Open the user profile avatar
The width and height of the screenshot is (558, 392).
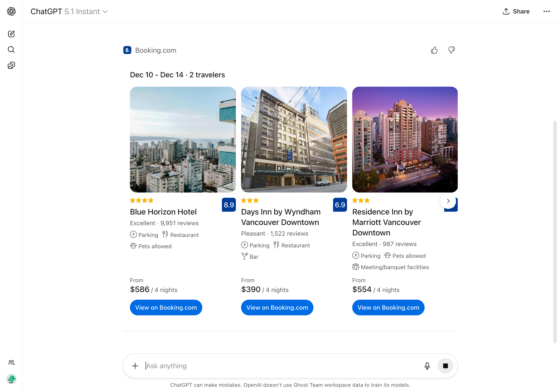pyautogui.click(x=11, y=379)
